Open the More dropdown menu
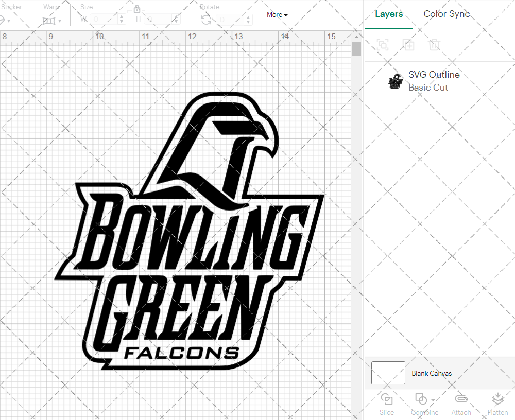Screen dimensions: 515x420 click(x=276, y=14)
